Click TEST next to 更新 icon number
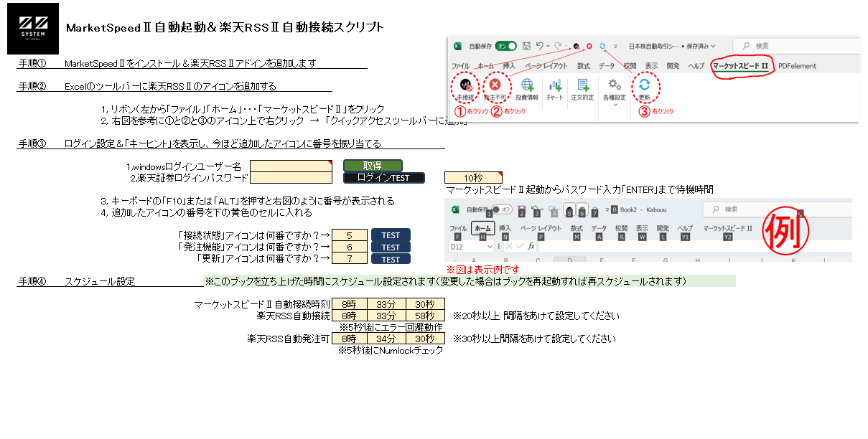Image resolution: width=868 pixels, height=439 pixels. 391,259
